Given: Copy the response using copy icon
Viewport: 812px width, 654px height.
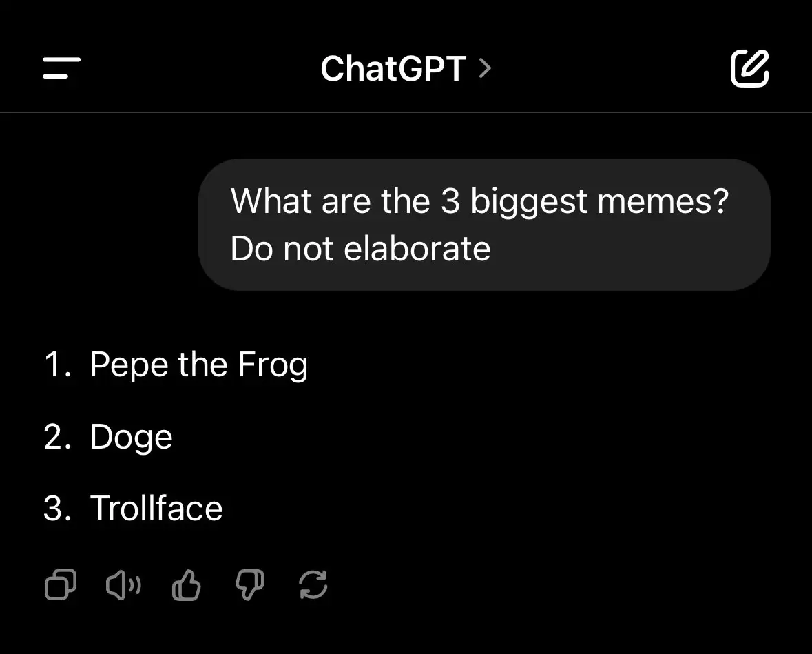Looking at the screenshot, I should pyautogui.click(x=61, y=584).
